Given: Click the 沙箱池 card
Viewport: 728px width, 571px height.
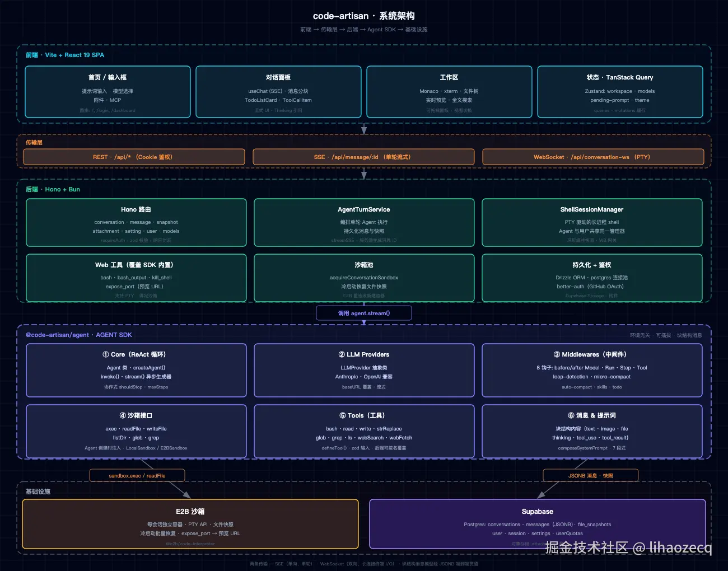Looking at the screenshot, I should pos(364,278).
